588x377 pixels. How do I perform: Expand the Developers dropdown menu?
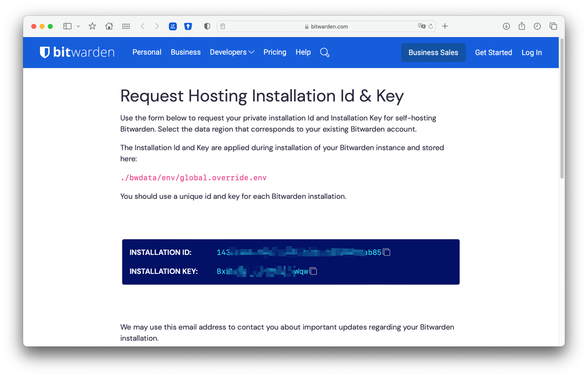[x=232, y=52]
